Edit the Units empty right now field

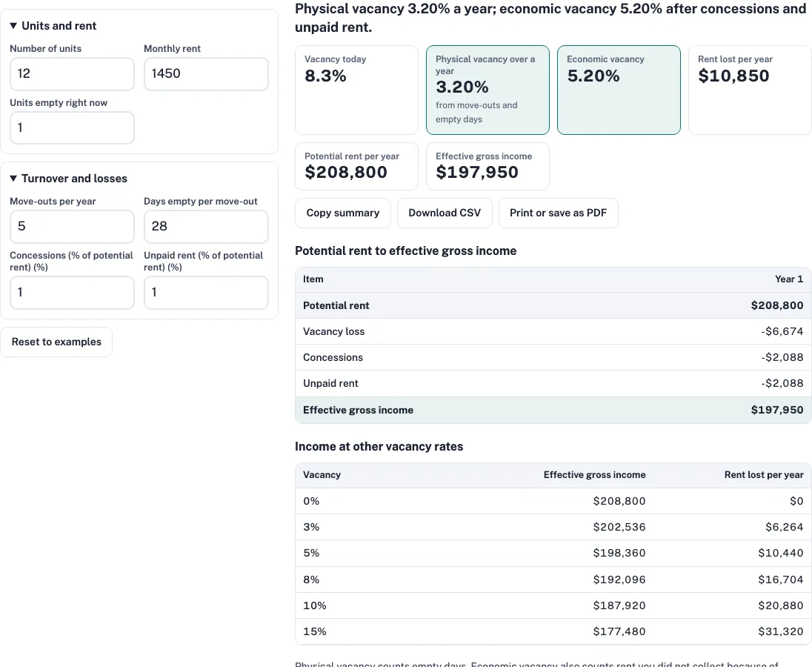72,128
